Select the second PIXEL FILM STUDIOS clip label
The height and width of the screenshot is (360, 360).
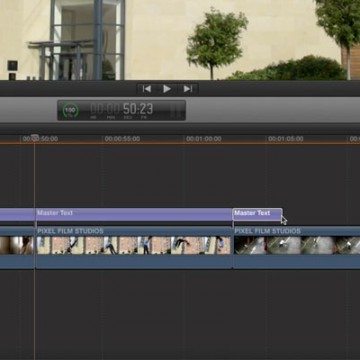click(268, 231)
